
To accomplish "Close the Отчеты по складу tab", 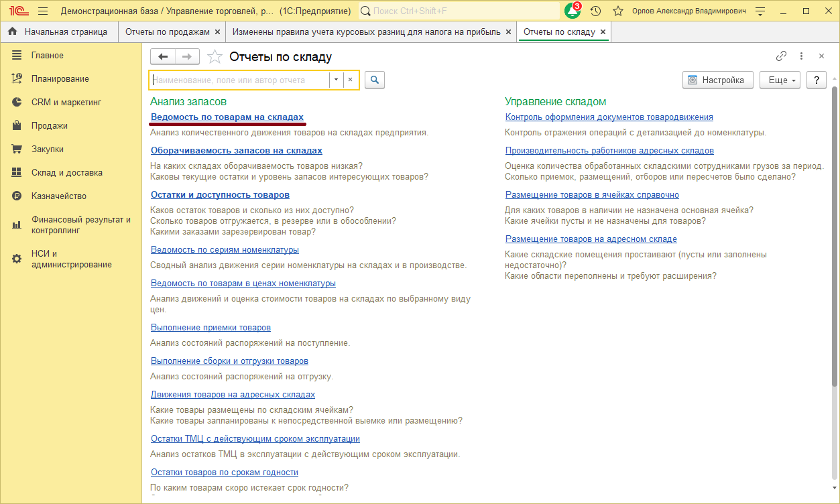I will [603, 32].
